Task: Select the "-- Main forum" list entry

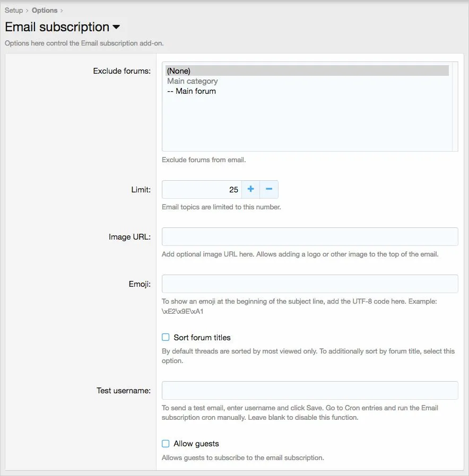Action: click(192, 91)
